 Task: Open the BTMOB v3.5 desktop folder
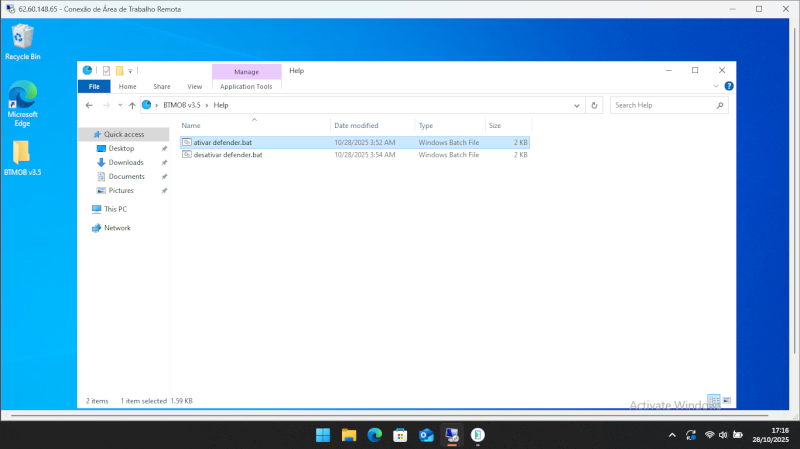22,157
